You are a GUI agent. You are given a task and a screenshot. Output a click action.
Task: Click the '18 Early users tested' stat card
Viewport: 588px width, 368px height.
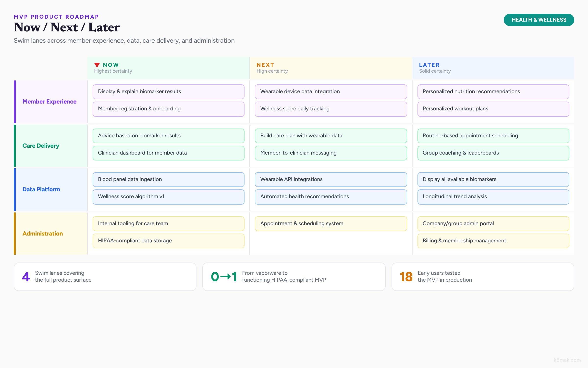point(483,277)
